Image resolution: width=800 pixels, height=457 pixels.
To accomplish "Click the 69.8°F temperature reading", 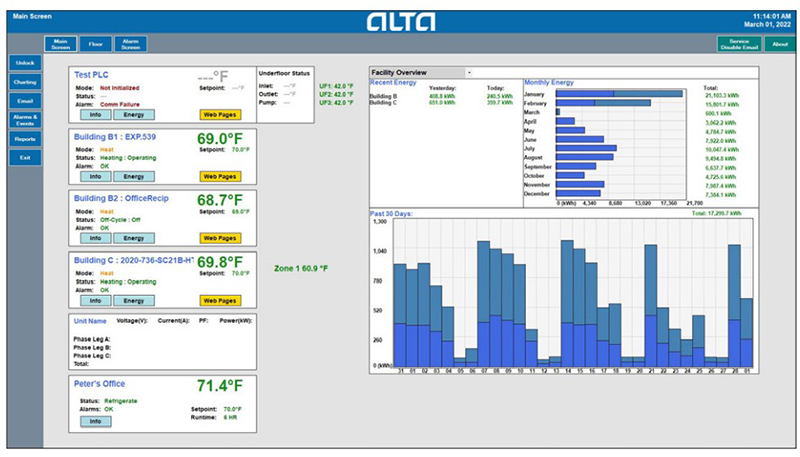I will (x=220, y=262).
